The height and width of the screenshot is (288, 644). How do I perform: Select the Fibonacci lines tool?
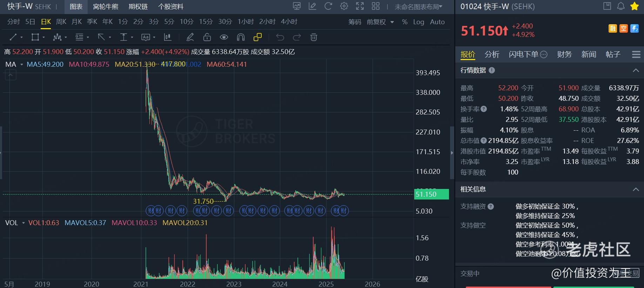coord(79,37)
